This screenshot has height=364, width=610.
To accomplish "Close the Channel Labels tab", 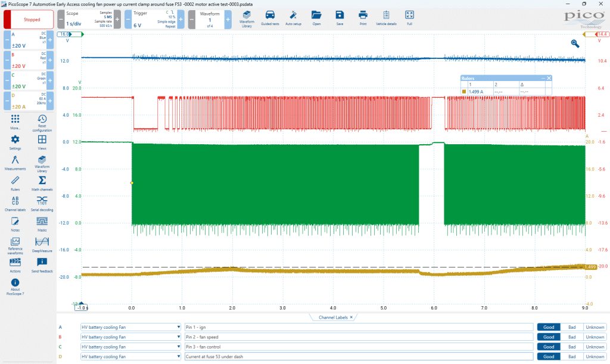I will 351,318.
